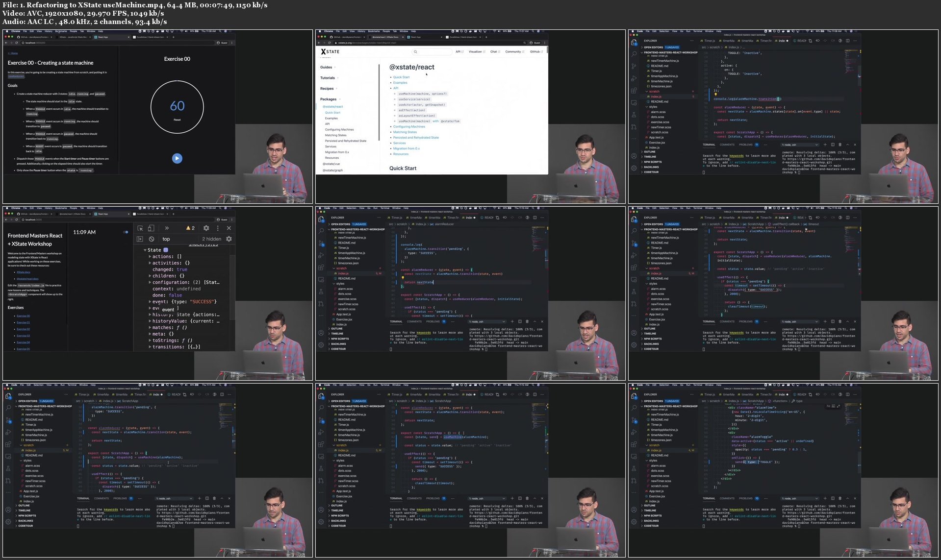Viewport: 941px width, 560px height.
Task: Expand the event {type: "SUCCESS"} property
Action: click(150, 301)
